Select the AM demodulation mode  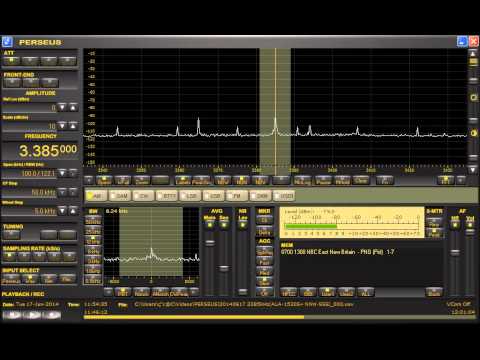coord(96,196)
